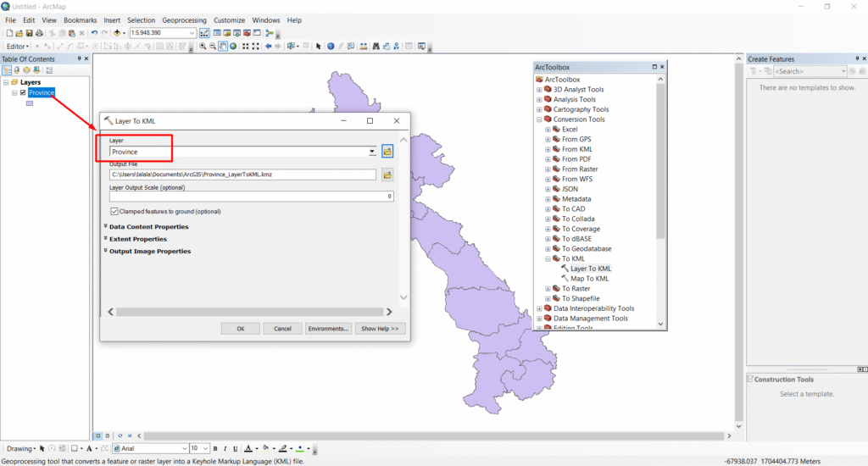The image size is (868, 466).
Task: Cancel the Layer To KML dialog
Action: click(x=282, y=329)
